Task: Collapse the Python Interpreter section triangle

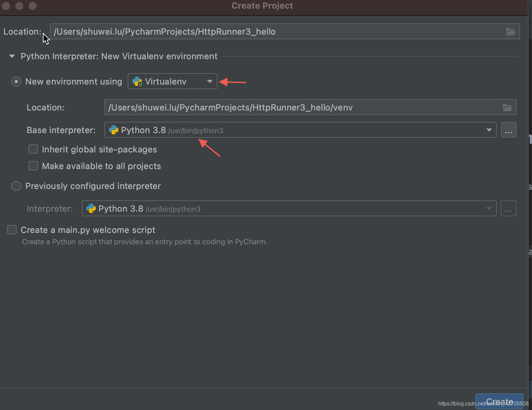Action: (12, 56)
